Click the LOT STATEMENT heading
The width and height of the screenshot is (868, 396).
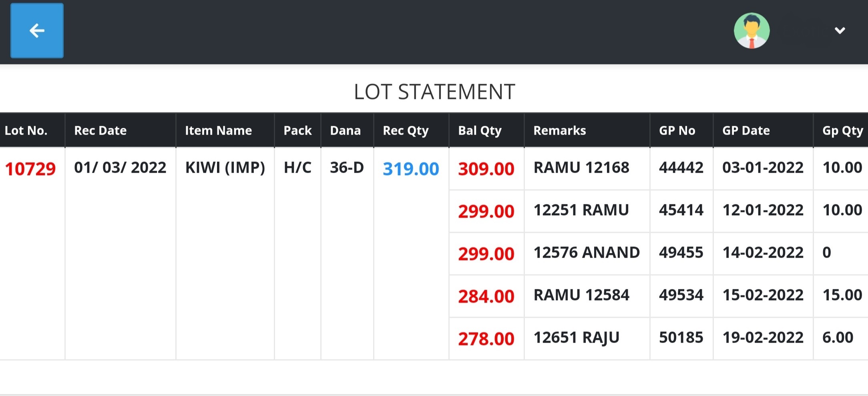pos(434,92)
